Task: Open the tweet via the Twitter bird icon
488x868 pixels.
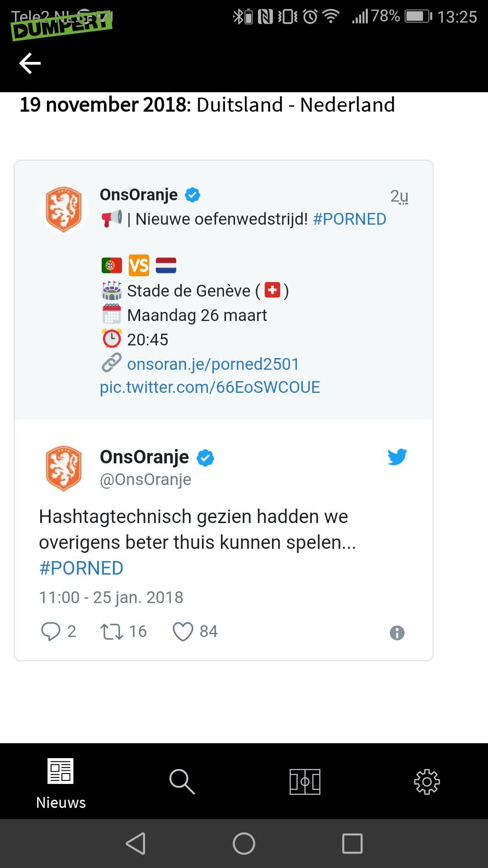Action: point(397,457)
